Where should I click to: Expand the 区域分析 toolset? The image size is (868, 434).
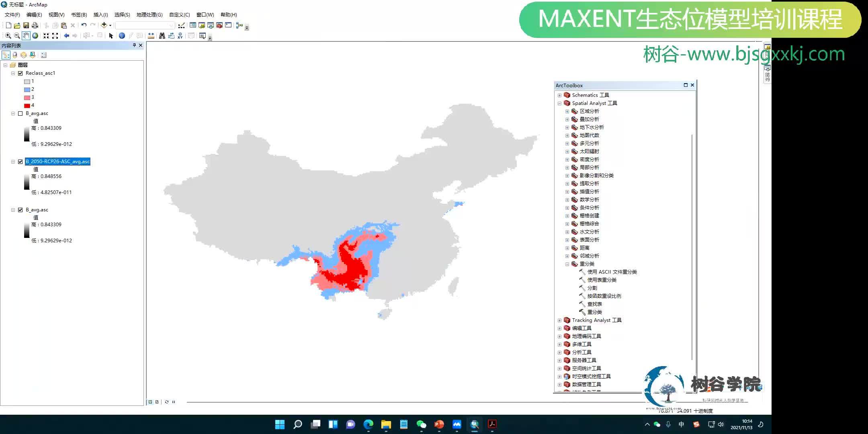pos(567,111)
